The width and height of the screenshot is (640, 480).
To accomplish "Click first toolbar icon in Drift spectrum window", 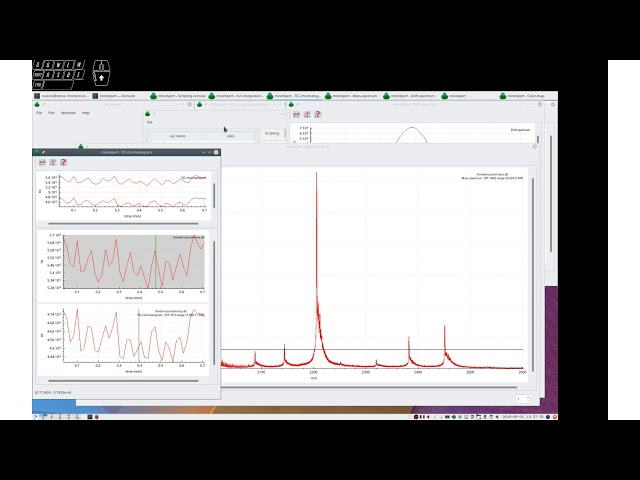I will click(296, 114).
